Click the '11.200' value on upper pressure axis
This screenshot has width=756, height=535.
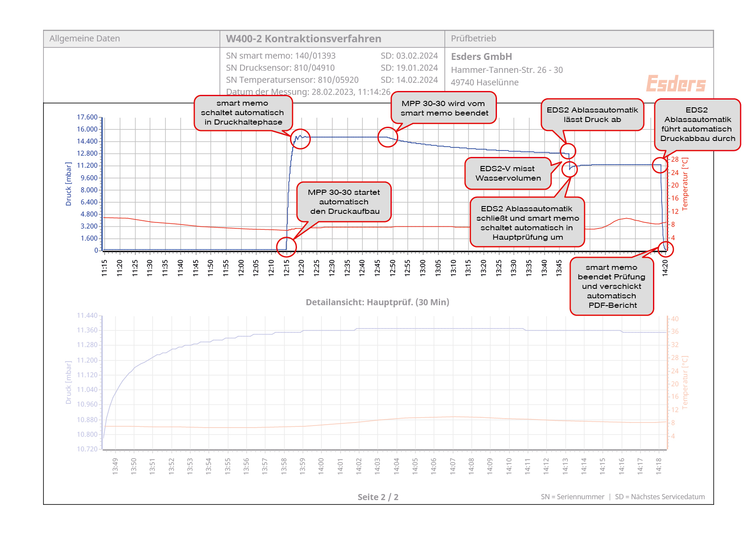[x=87, y=166]
